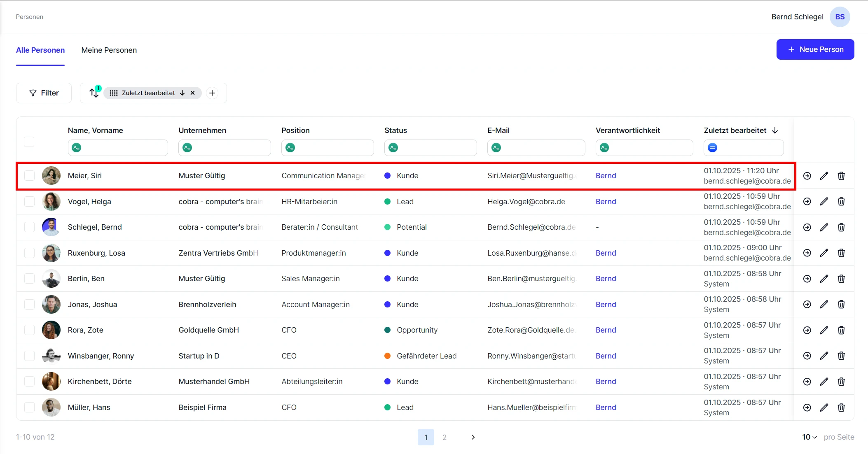Click trash icon for Müller, Hans
This screenshot has width=868, height=454.
[x=841, y=407]
